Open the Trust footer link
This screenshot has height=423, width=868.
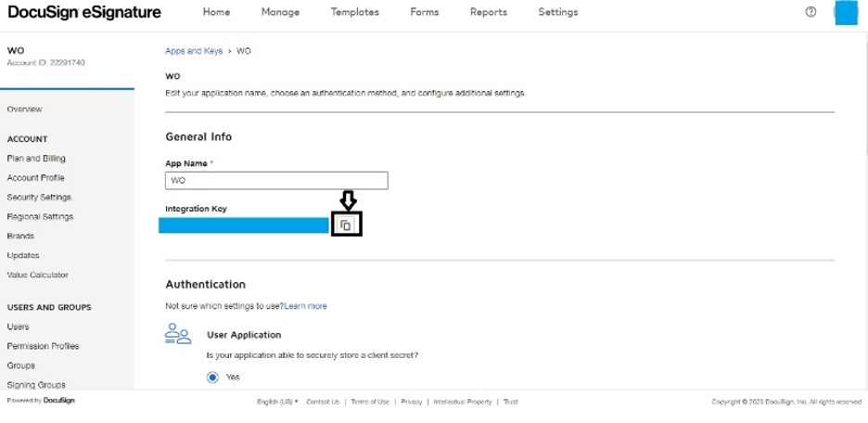(x=510, y=402)
